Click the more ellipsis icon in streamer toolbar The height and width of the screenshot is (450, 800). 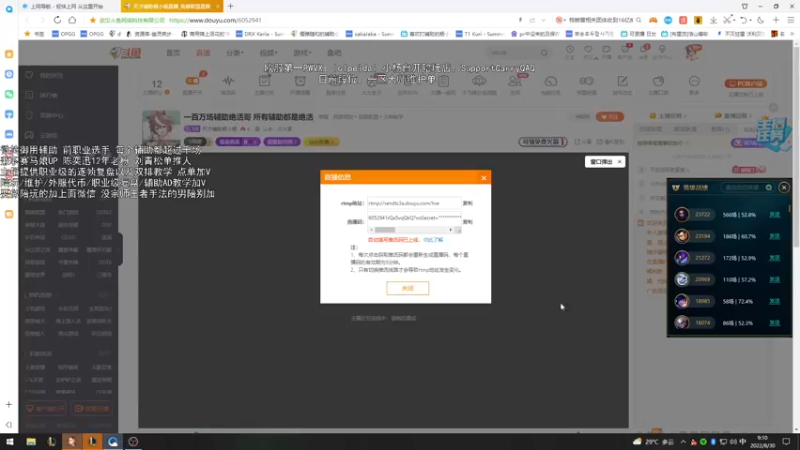pyautogui.click(x=694, y=81)
